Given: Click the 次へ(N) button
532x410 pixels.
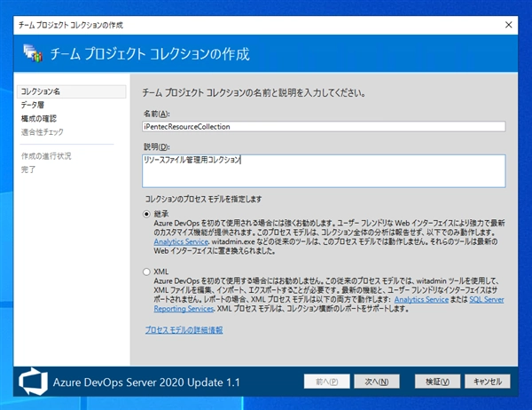Looking at the screenshot, I should coord(377,382).
